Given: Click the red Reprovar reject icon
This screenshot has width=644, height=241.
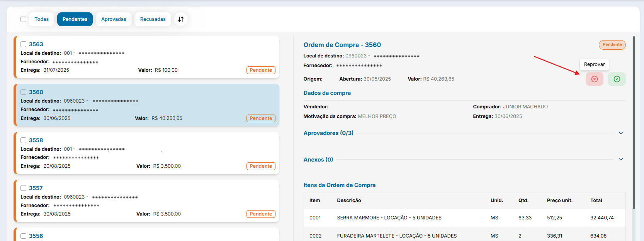Looking at the screenshot, I should [594, 79].
